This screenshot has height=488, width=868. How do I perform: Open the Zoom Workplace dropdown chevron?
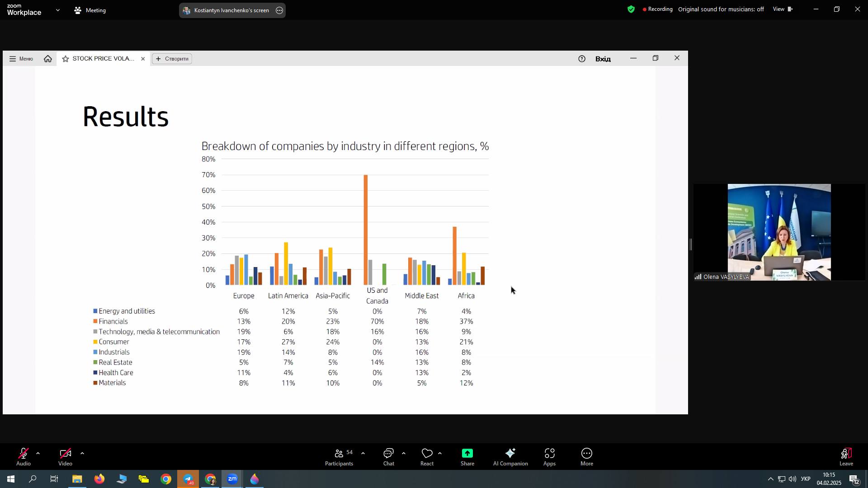(x=58, y=10)
